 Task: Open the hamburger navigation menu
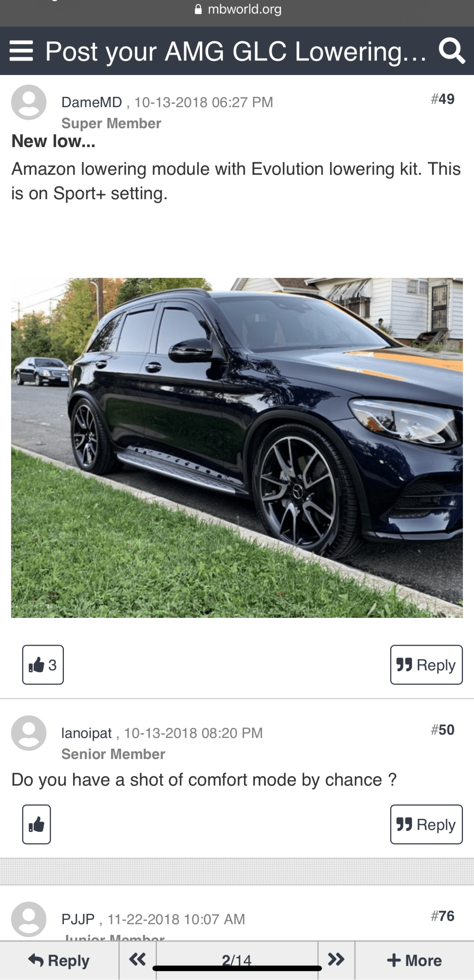click(21, 51)
